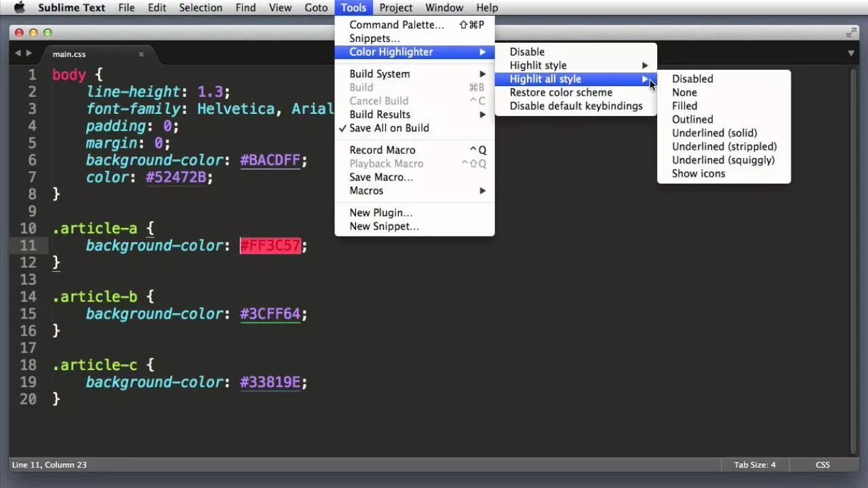
Task: Choose Outlined highlight style option
Action: click(724, 119)
